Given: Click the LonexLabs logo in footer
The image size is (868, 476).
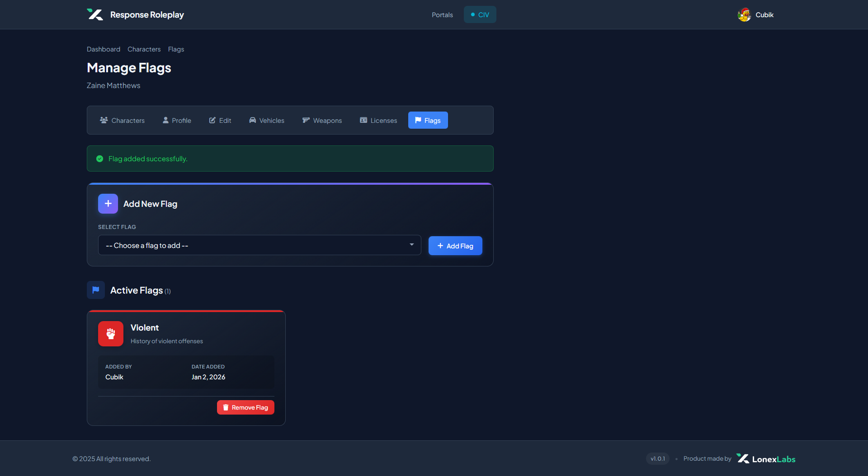Looking at the screenshot, I should (766, 459).
